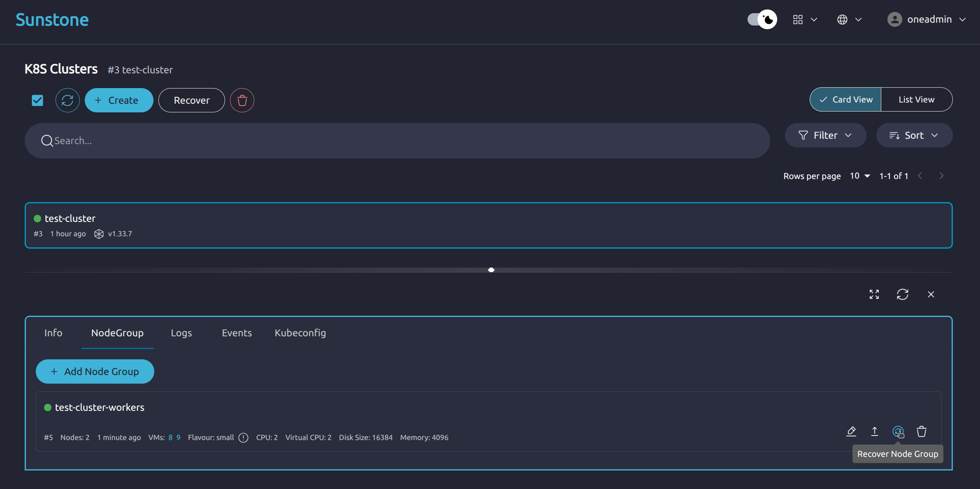Click the Recover cluster button
This screenshot has width=980, height=489.
192,100
